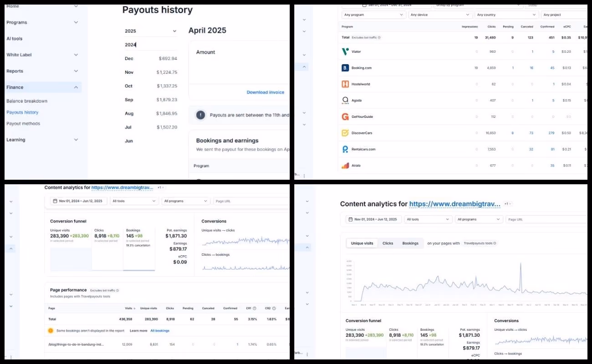The width and height of the screenshot is (592, 364).
Task: Switch to the Unique visits chart tab
Action: 362,243
